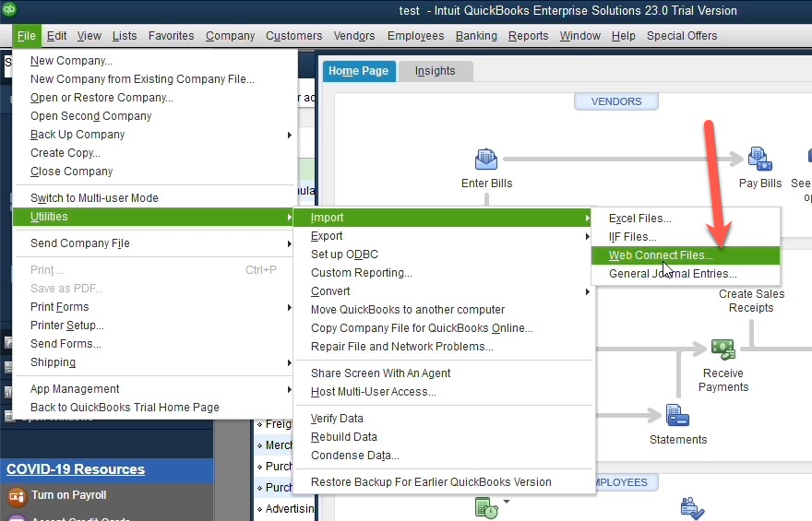Select Send Forms...

[x=155, y=344]
